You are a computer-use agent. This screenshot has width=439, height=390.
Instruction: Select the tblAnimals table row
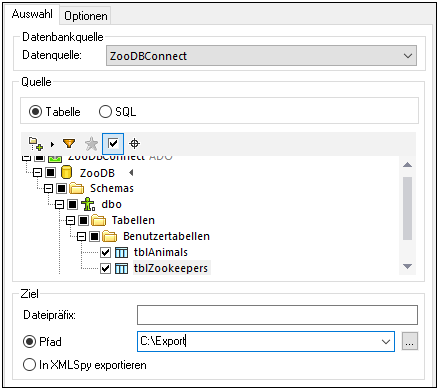(x=161, y=252)
